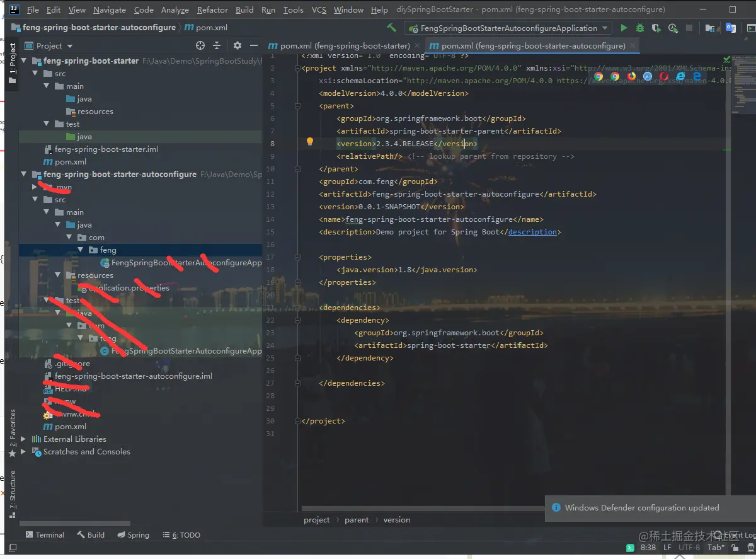Collapse the com package under the autoconfigure main java folder
The width and height of the screenshot is (756, 559).
(x=69, y=238)
